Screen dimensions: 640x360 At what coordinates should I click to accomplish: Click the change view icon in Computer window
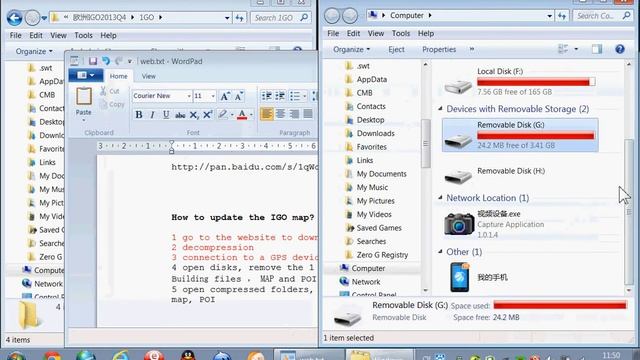pos(563,49)
